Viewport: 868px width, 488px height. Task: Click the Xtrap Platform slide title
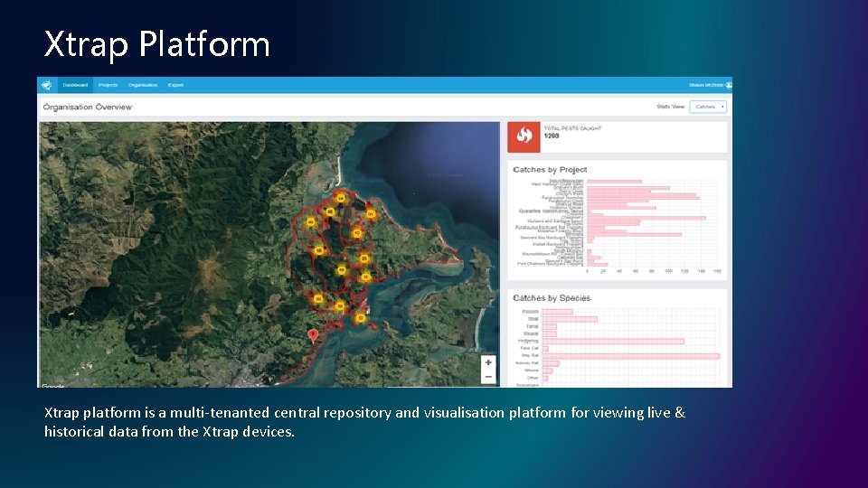pos(156,44)
